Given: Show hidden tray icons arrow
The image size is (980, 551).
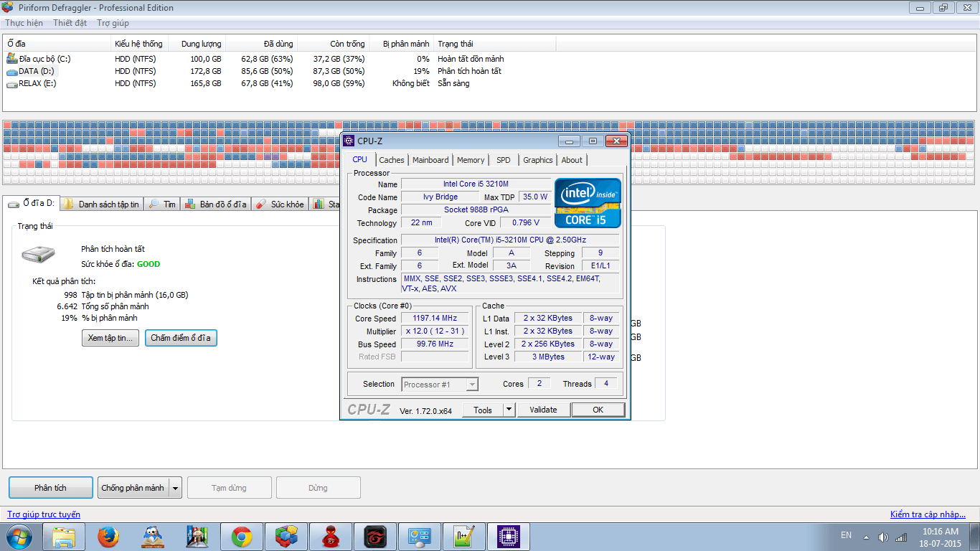Looking at the screenshot, I should point(866,537).
